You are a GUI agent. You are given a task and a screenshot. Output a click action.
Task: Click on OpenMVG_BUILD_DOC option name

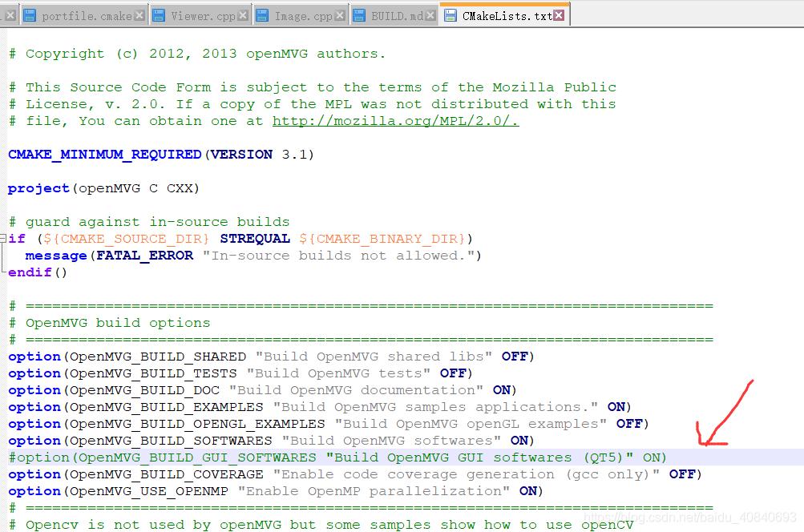coord(144,390)
